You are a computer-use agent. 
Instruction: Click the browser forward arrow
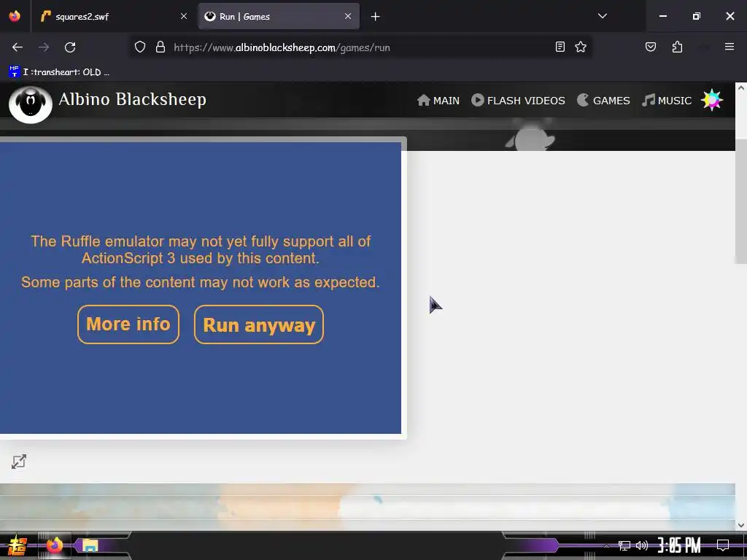click(x=44, y=47)
